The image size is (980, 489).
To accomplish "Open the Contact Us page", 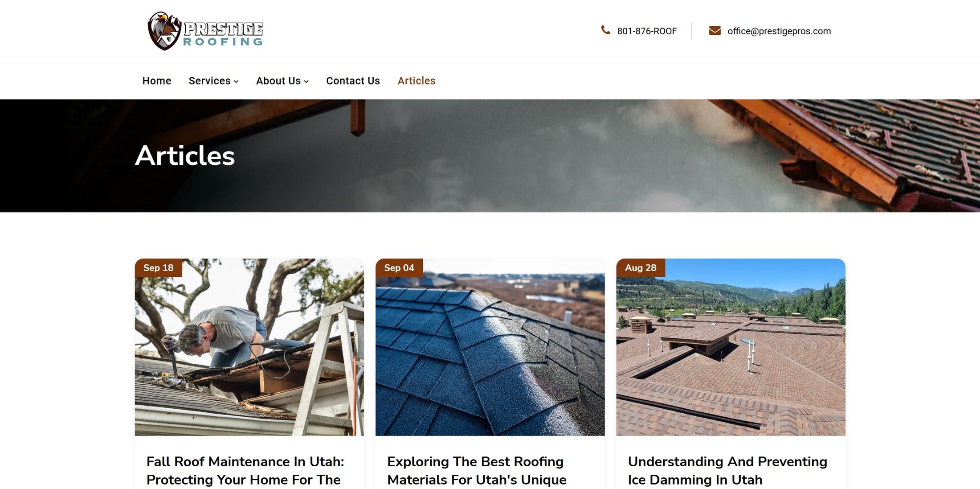I will tap(353, 81).
